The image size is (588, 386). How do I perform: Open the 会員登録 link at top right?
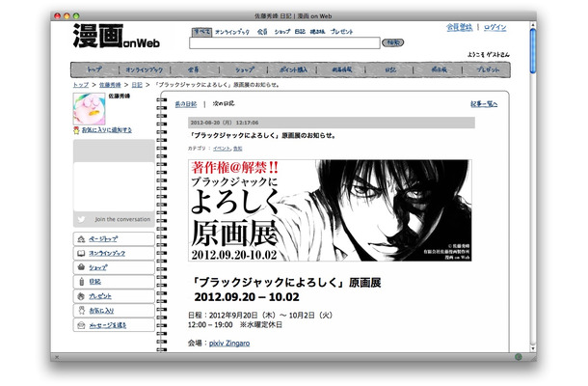click(460, 27)
